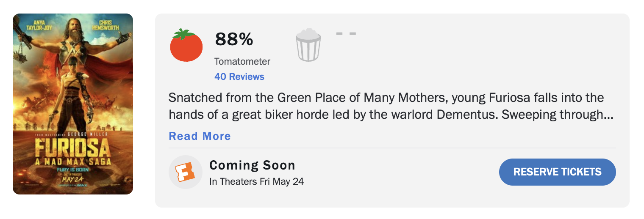Click the empty popcorn bucket icon
Screen dimensions: 644x219
click(x=308, y=45)
